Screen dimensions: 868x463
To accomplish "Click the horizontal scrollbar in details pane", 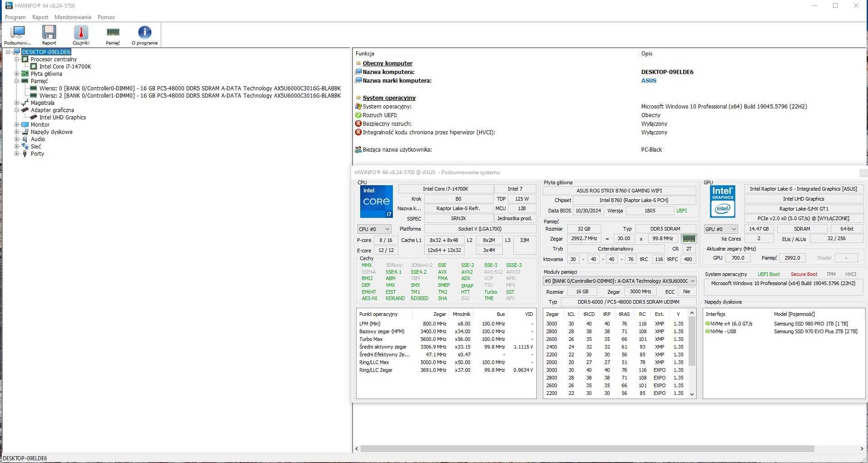I will [x=587, y=448].
